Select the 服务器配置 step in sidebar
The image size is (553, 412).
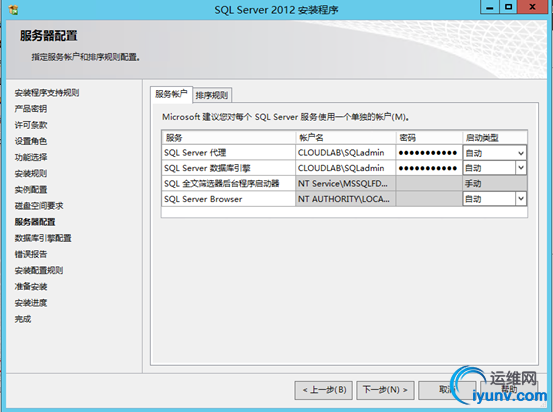tap(35, 222)
